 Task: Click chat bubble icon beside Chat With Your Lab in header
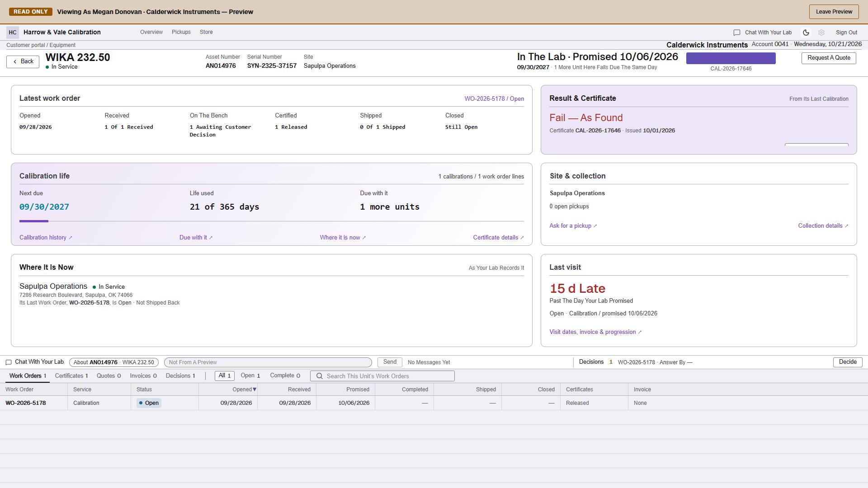click(x=737, y=33)
